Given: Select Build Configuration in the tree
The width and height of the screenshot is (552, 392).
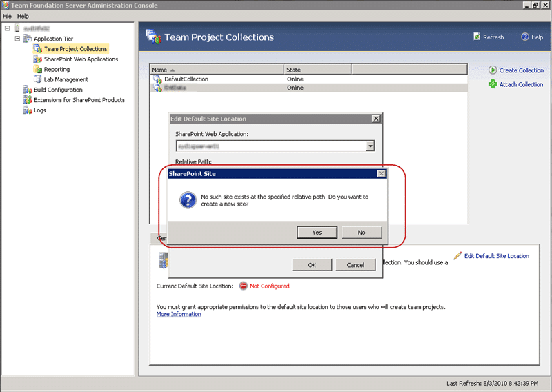Looking at the screenshot, I should tap(58, 90).
